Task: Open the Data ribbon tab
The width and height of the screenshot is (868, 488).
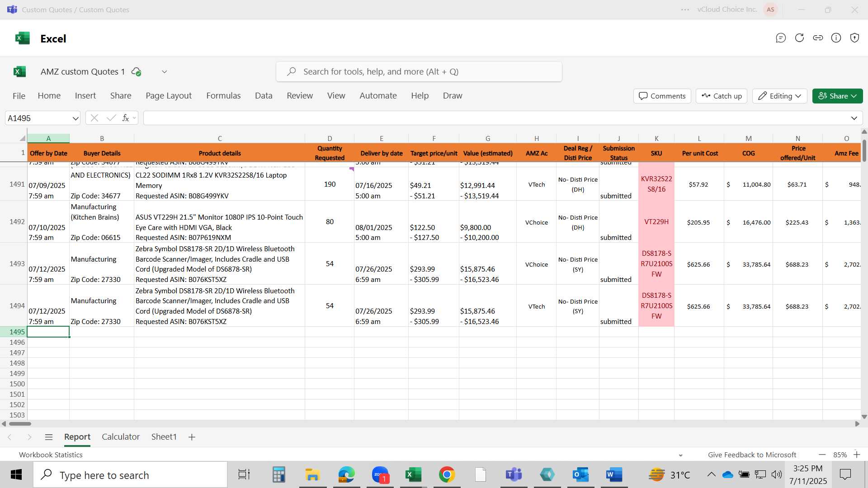Action: coord(264,96)
